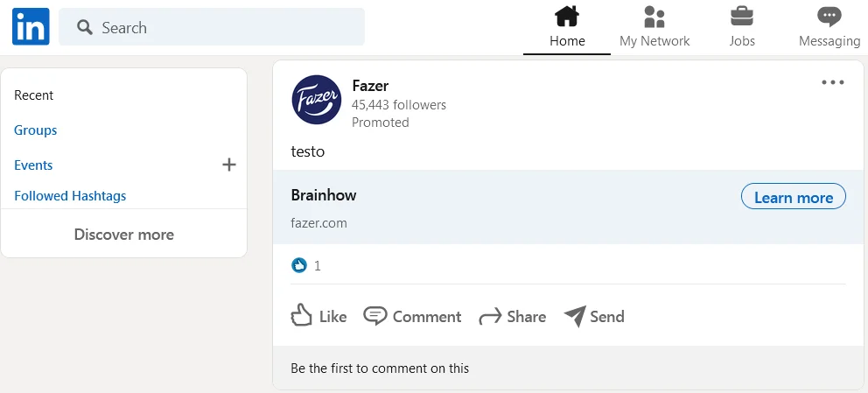
Task: Open the Groups link in sidebar
Action: pos(36,130)
